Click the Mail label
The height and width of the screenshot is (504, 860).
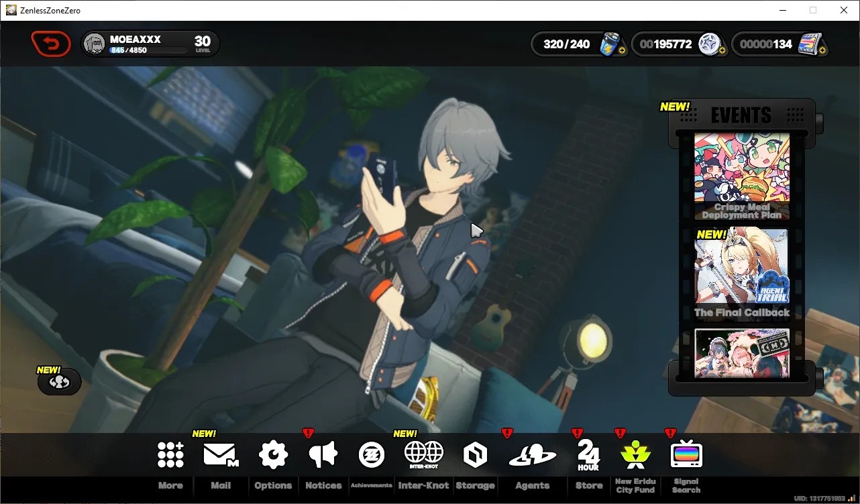click(x=221, y=486)
